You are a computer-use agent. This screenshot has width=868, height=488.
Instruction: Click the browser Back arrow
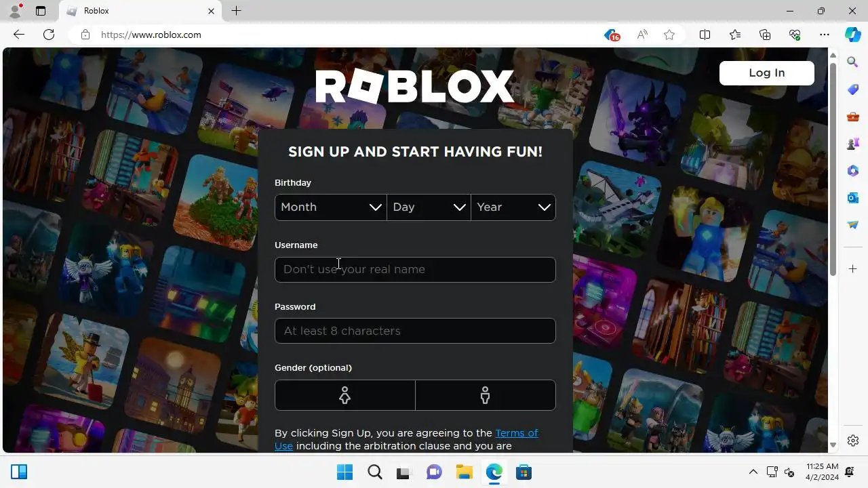click(19, 35)
